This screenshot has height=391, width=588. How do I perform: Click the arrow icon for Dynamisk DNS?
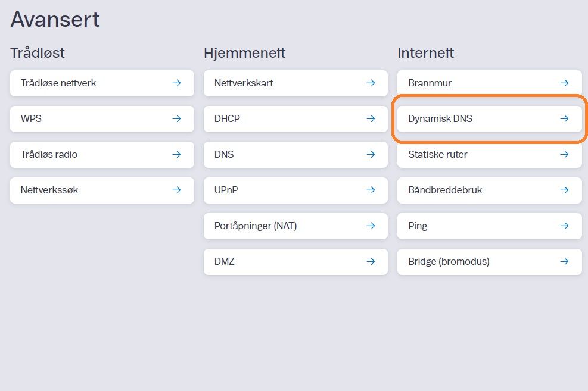pos(564,118)
